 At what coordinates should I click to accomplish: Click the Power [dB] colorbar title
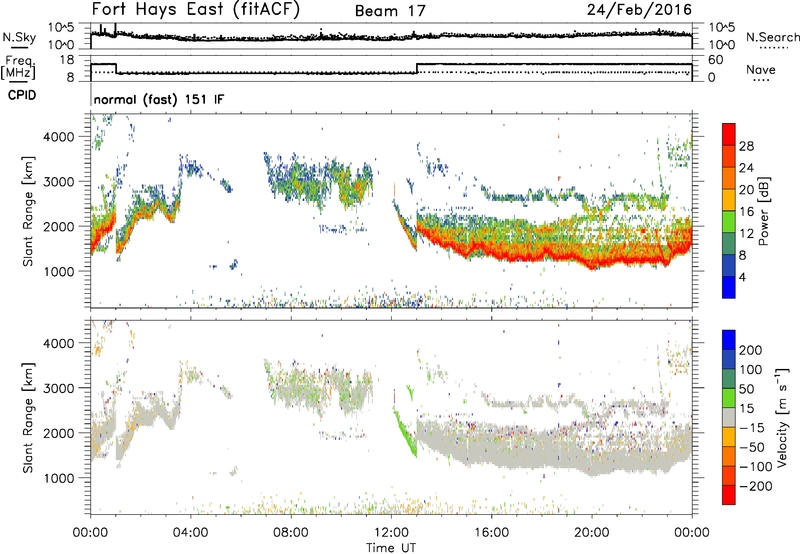tap(764, 211)
